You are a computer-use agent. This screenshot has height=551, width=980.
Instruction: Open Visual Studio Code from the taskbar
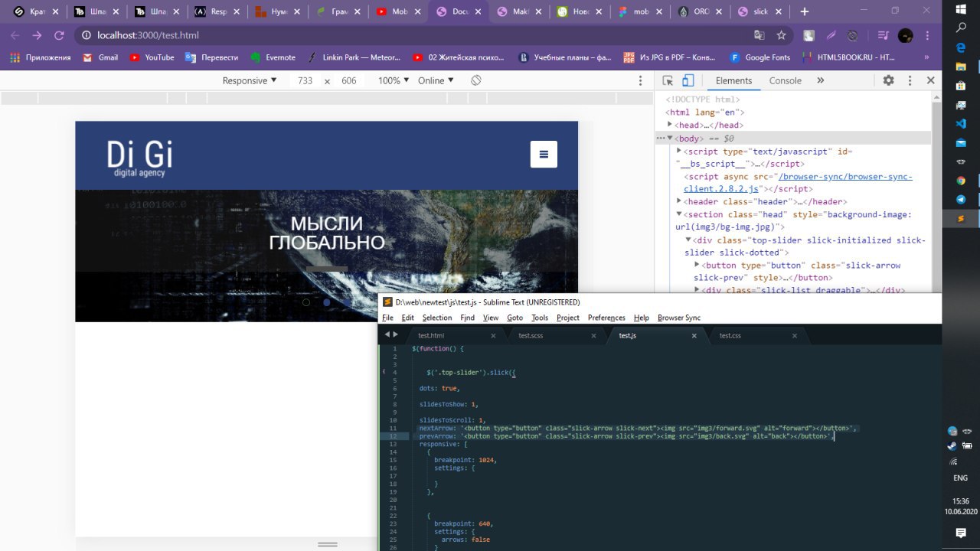click(x=961, y=123)
